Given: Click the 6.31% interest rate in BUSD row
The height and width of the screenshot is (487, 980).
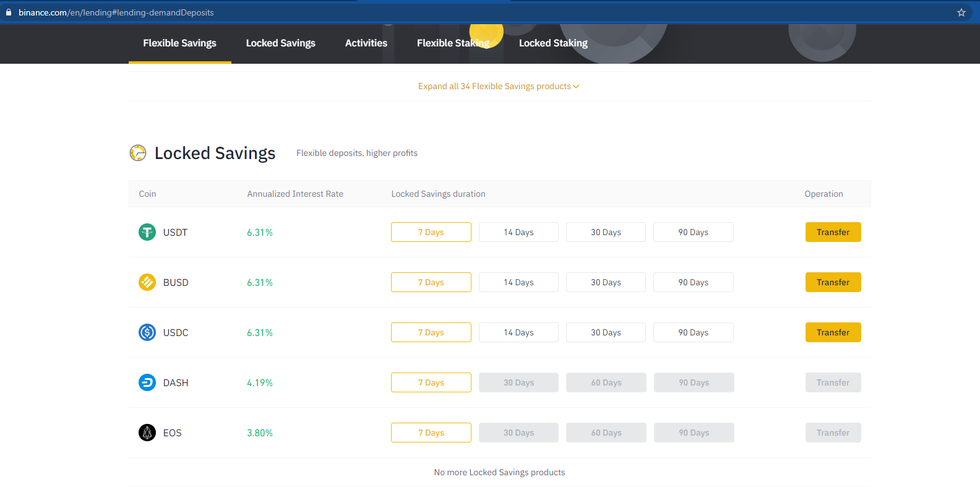Looking at the screenshot, I should click(x=260, y=282).
